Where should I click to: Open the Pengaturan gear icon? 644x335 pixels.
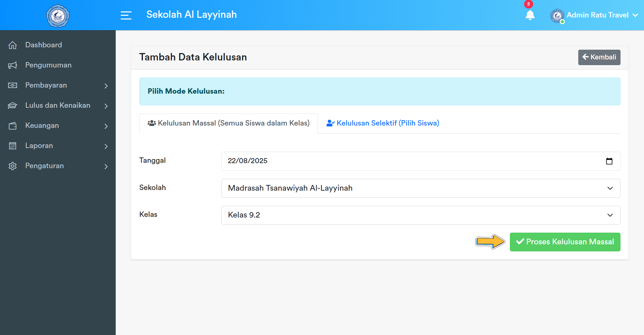point(13,166)
